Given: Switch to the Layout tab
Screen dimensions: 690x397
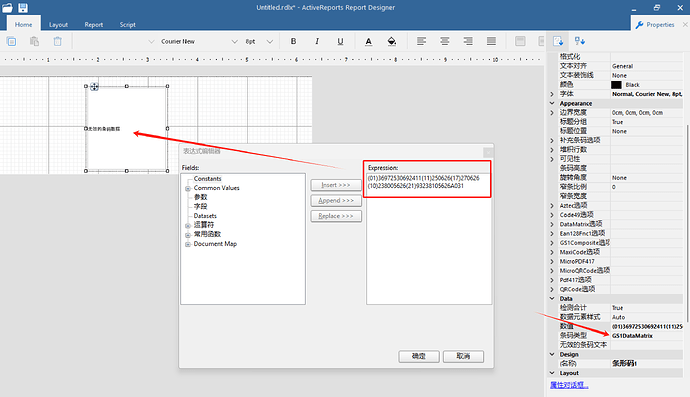Looking at the screenshot, I should [x=59, y=25].
